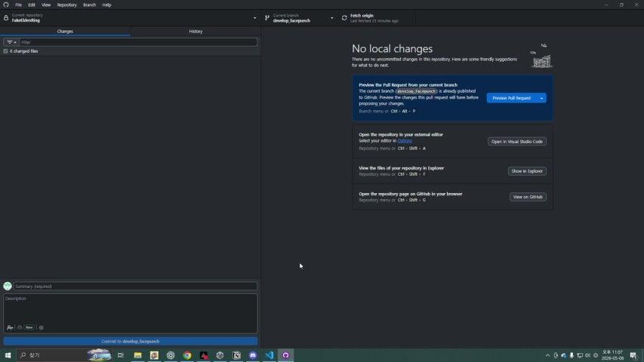The height and width of the screenshot is (362, 644).
Task: Switch to the Changes tab
Action: click(65, 31)
